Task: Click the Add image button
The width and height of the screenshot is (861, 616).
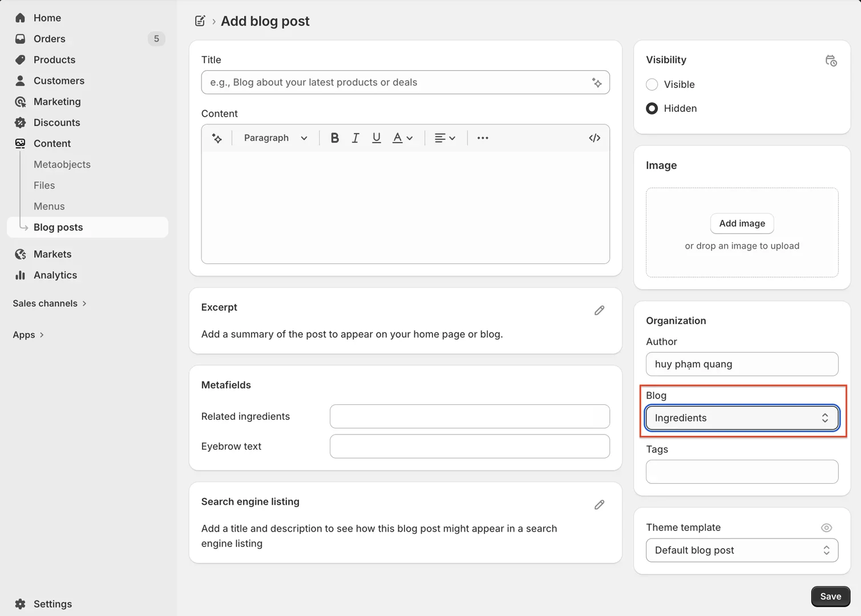Action: [x=741, y=224]
